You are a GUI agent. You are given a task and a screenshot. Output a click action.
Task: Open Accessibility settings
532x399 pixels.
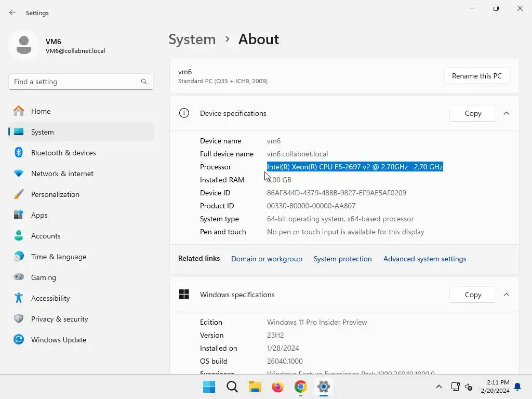click(81, 298)
